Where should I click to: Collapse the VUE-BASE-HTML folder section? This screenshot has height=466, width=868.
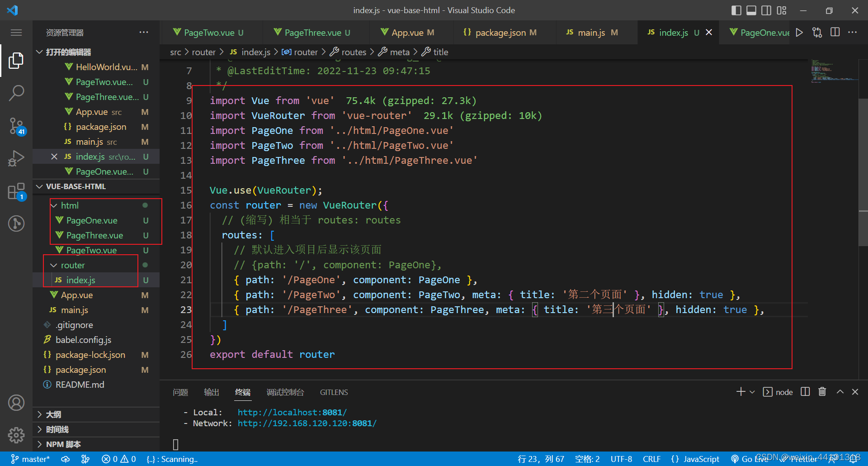pyautogui.click(x=96, y=186)
